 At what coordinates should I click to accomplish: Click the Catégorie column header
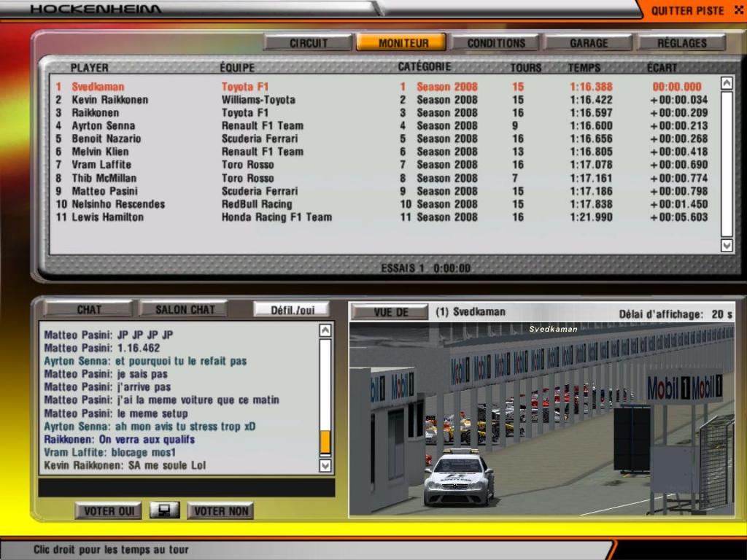[x=424, y=66]
